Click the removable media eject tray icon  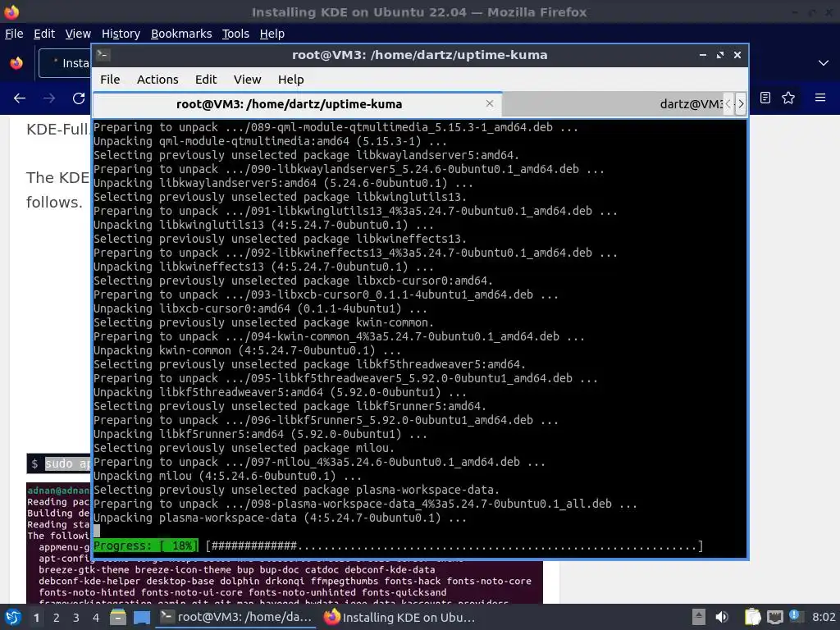click(698, 617)
